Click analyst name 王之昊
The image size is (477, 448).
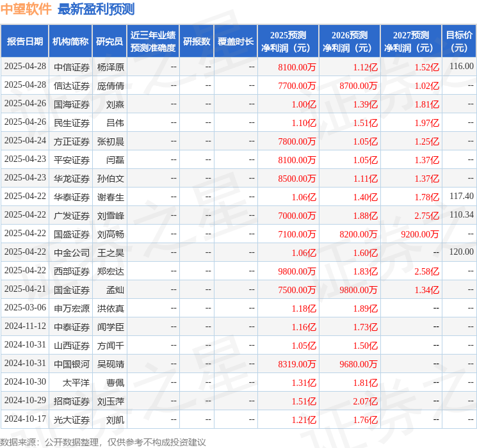point(110,253)
